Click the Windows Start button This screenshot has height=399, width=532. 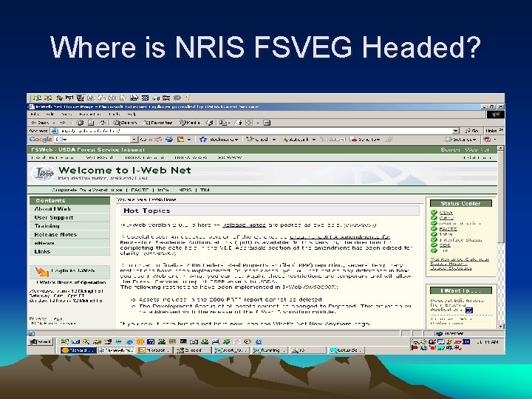point(41,341)
